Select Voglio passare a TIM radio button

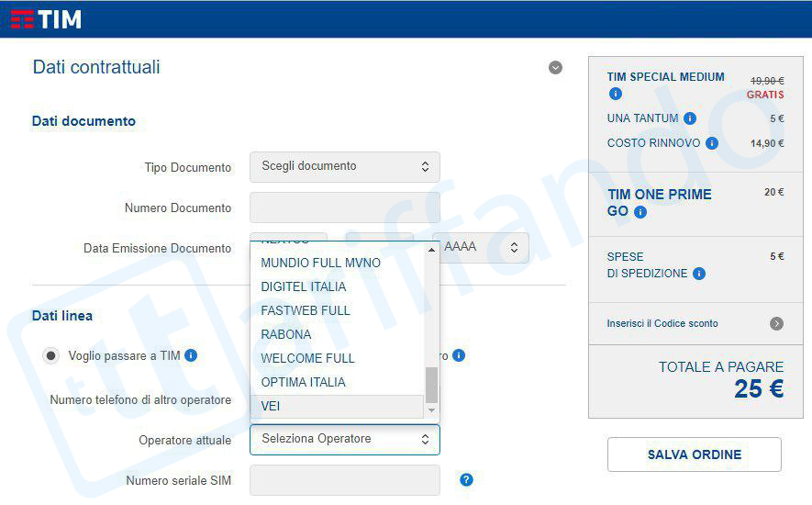tap(50, 355)
